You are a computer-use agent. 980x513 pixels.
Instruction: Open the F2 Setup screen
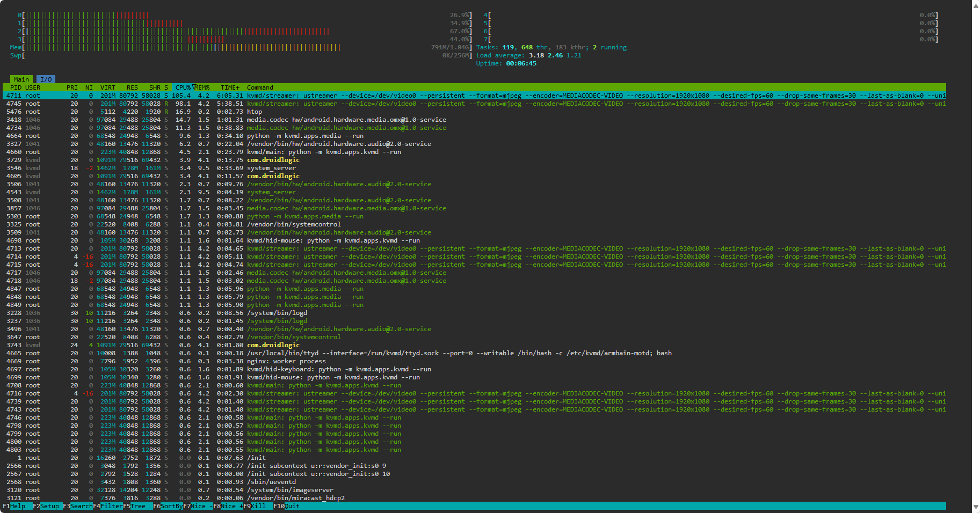click(49, 506)
